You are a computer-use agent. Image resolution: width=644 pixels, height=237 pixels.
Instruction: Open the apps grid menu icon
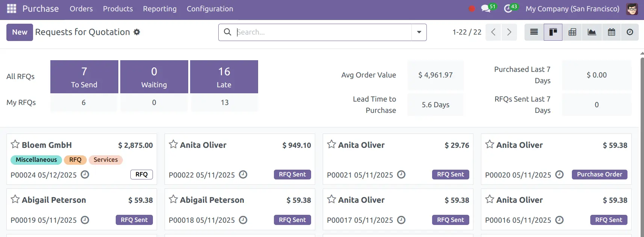(12, 9)
